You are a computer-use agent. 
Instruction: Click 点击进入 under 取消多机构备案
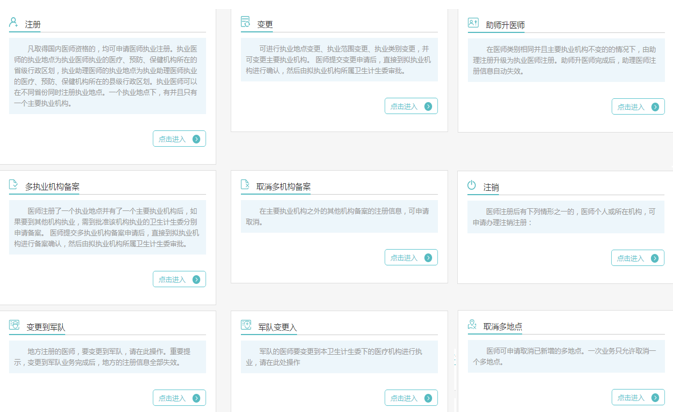tap(411, 258)
